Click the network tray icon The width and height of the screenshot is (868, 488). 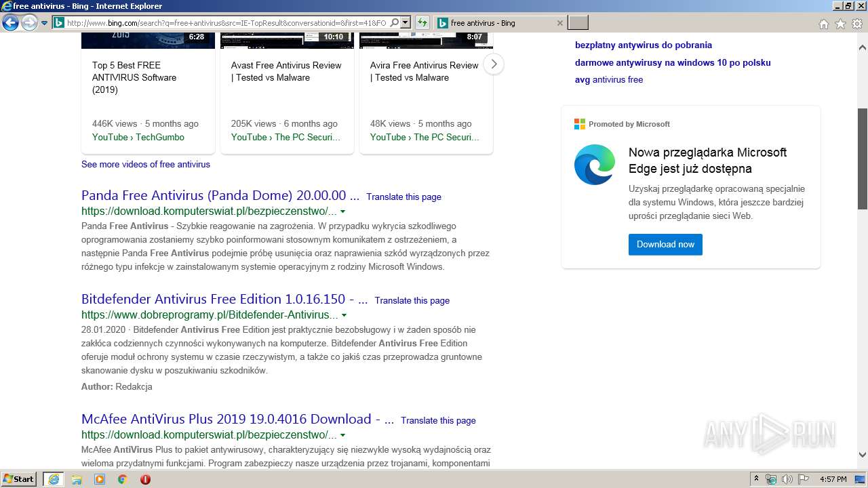(771, 479)
